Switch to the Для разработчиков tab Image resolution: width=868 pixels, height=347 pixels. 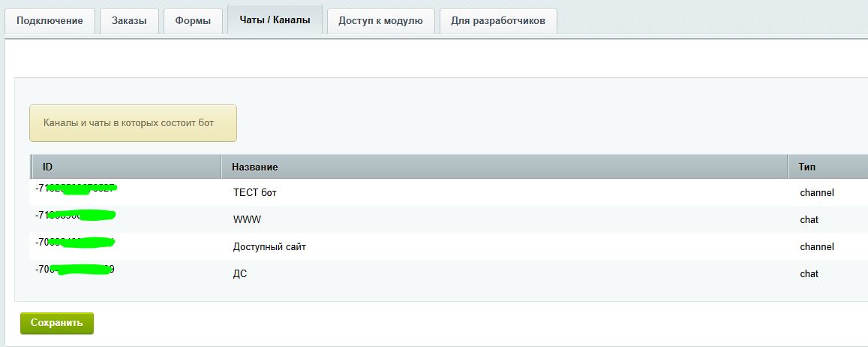498,21
